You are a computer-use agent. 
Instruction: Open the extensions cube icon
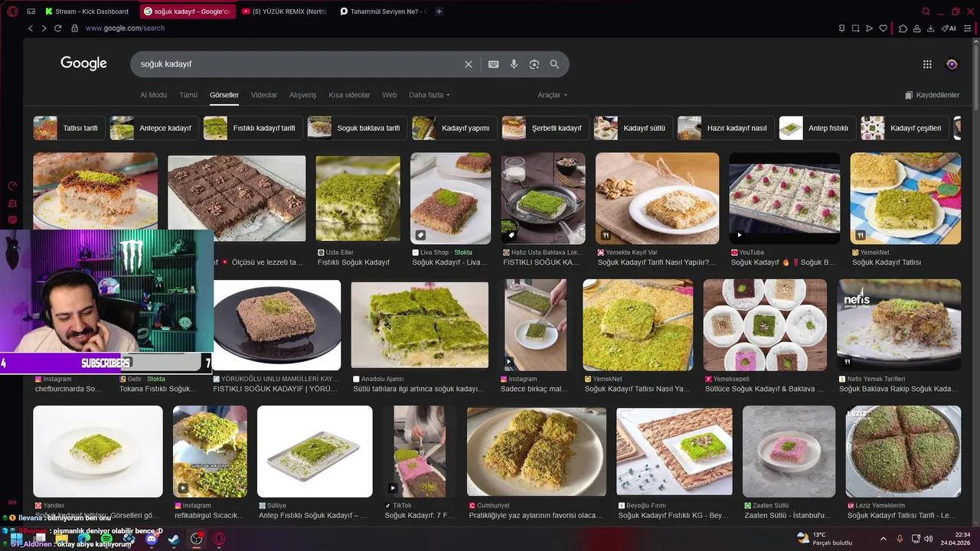(903, 28)
